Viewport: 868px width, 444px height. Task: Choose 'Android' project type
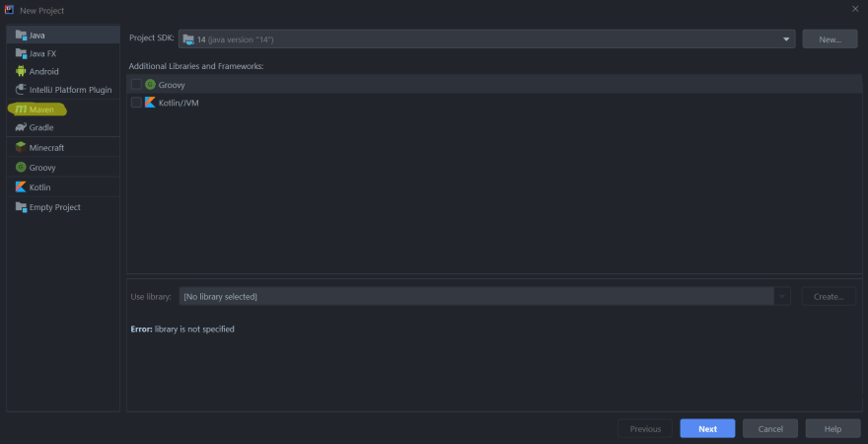(x=43, y=71)
